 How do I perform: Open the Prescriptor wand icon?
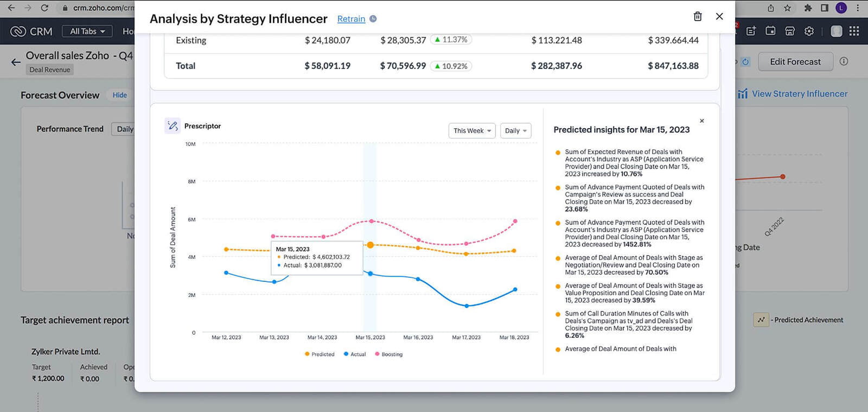click(173, 126)
